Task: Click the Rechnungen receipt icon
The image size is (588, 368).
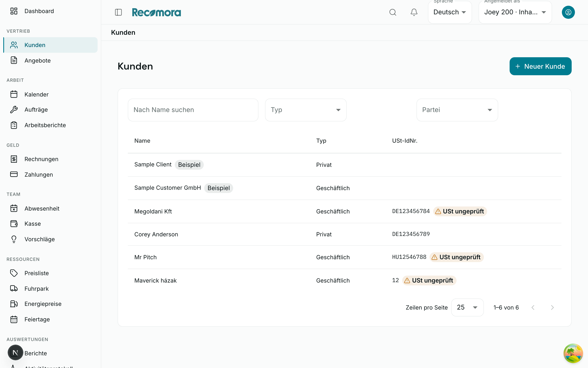Action: (x=14, y=159)
